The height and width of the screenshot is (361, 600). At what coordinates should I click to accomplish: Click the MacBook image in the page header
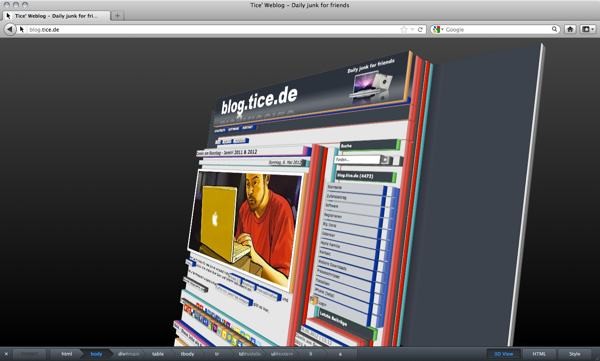click(x=370, y=87)
